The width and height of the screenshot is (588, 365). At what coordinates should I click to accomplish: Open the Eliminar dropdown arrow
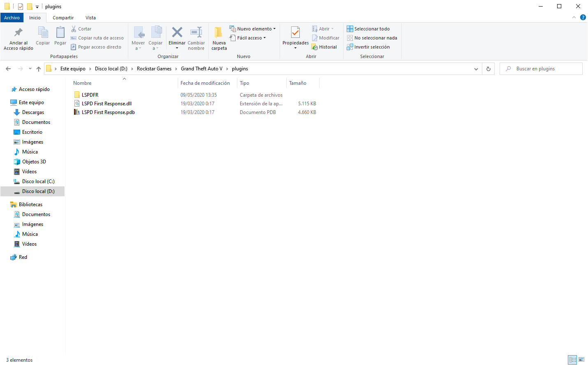pyautogui.click(x=177, y=48)
